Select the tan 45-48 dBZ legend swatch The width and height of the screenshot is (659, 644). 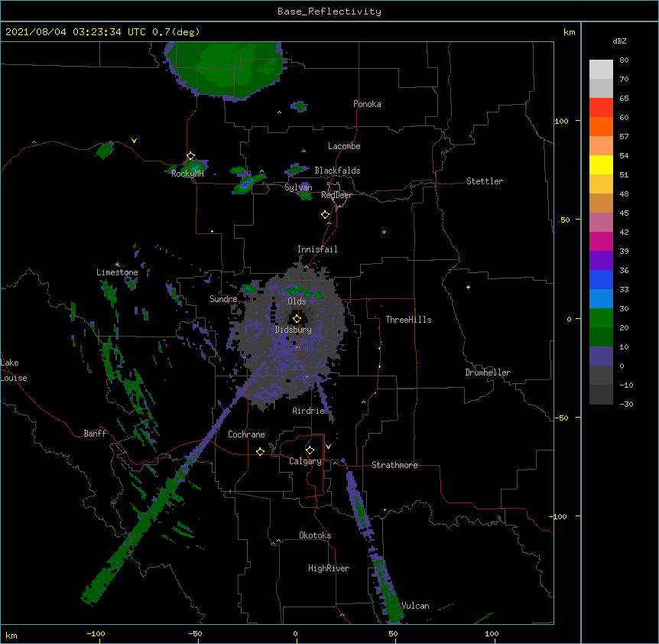(601, 203)
